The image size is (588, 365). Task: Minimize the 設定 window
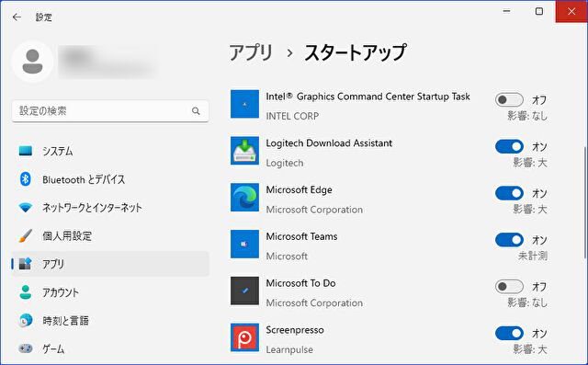click(x=506, y=11)
